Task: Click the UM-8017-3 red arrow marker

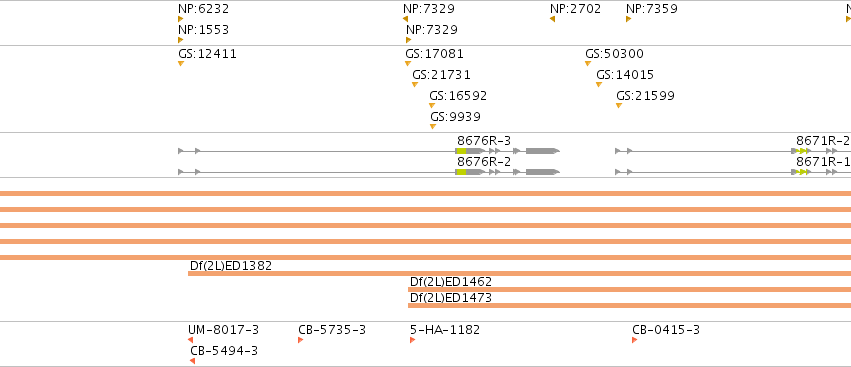Action: click(x=190, y=340)
